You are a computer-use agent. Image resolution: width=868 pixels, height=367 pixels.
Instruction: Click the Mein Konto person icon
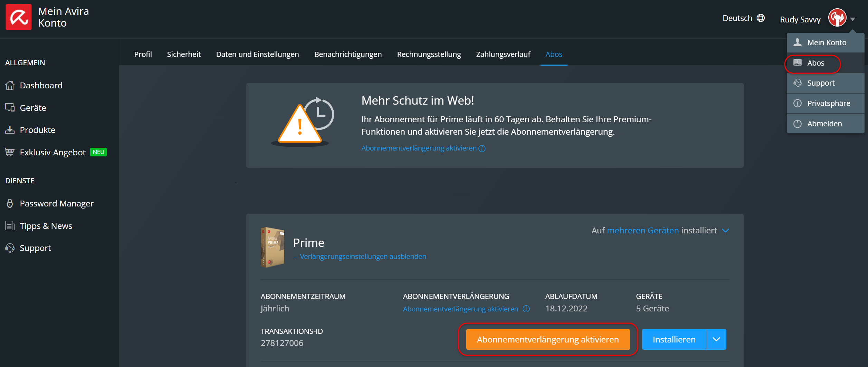(798, 42)
